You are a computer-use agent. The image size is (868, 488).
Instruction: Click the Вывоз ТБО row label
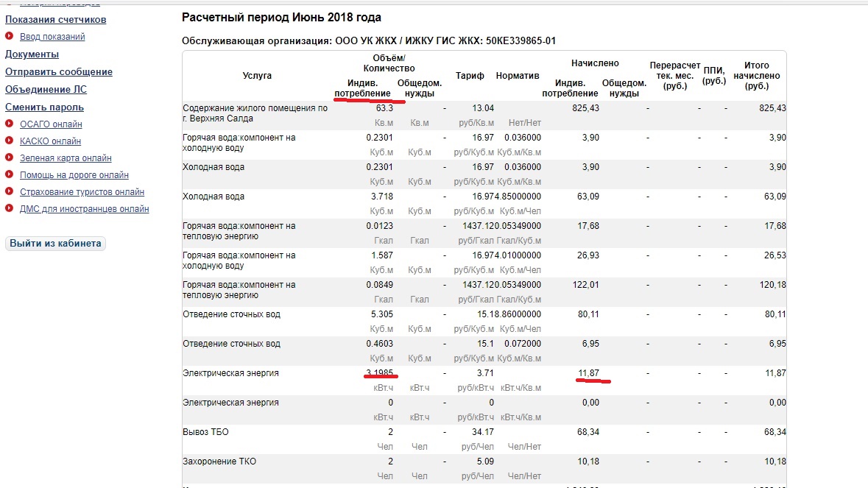tap(205, 432)
